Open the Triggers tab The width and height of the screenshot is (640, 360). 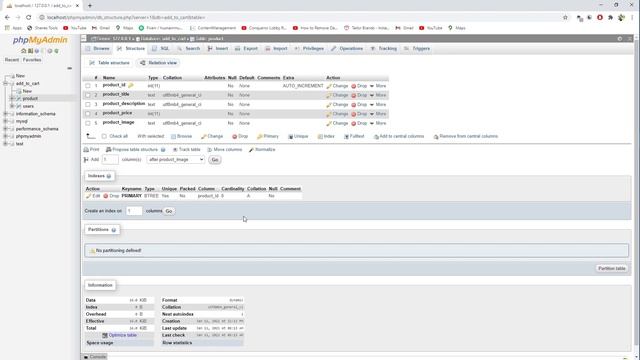(417, 49)
